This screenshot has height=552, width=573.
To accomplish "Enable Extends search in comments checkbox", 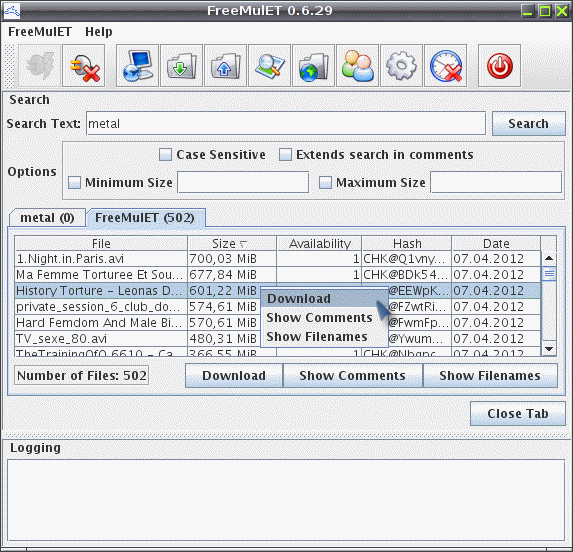I will click(x=285, y=155).
